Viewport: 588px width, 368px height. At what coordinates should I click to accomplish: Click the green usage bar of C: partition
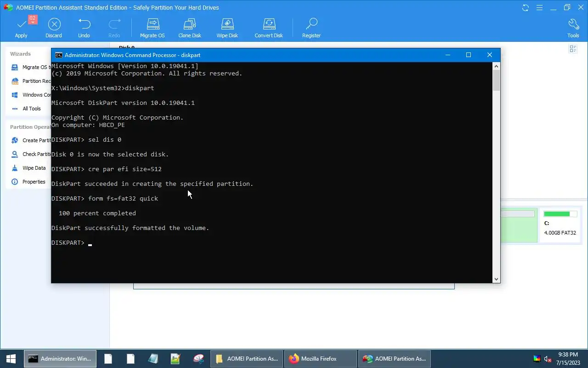point(560,214)
